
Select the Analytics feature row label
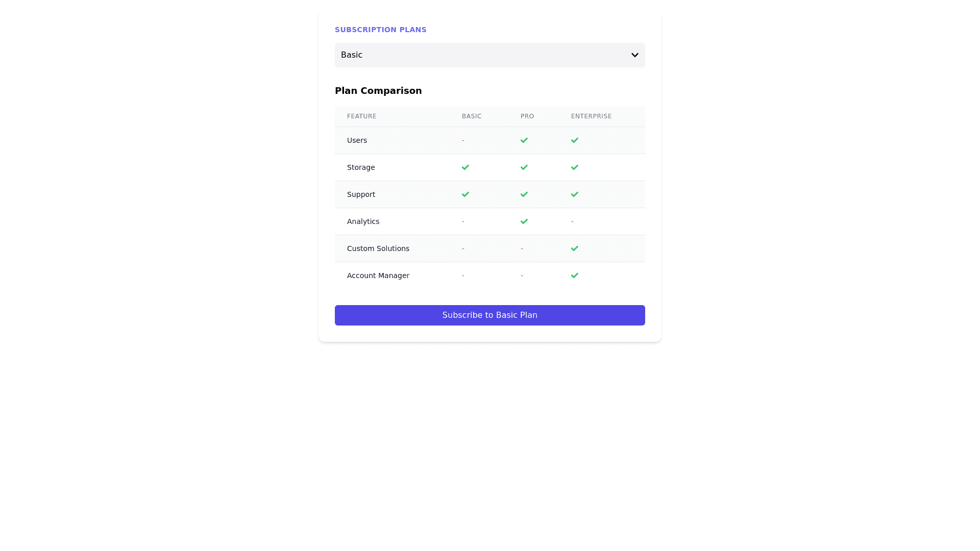363,221
